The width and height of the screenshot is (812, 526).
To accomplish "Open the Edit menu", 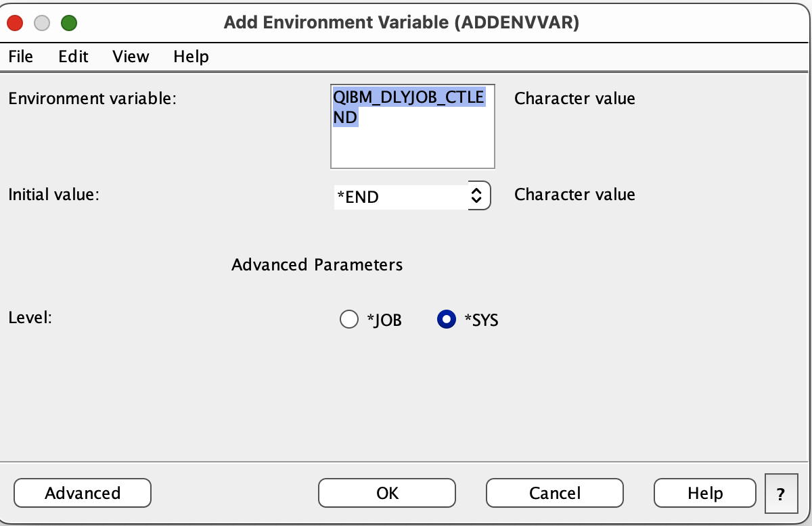I will click(x=73, y=57).
